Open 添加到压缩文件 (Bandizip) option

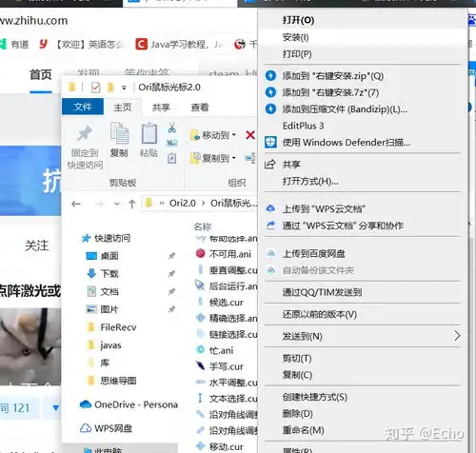(x=345, y=109)
